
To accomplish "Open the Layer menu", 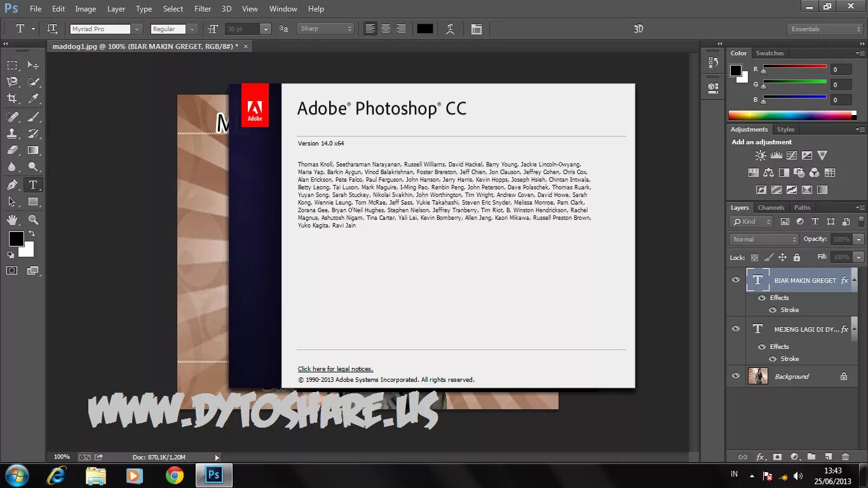I will pyautogui.click(x=116, y=9).
